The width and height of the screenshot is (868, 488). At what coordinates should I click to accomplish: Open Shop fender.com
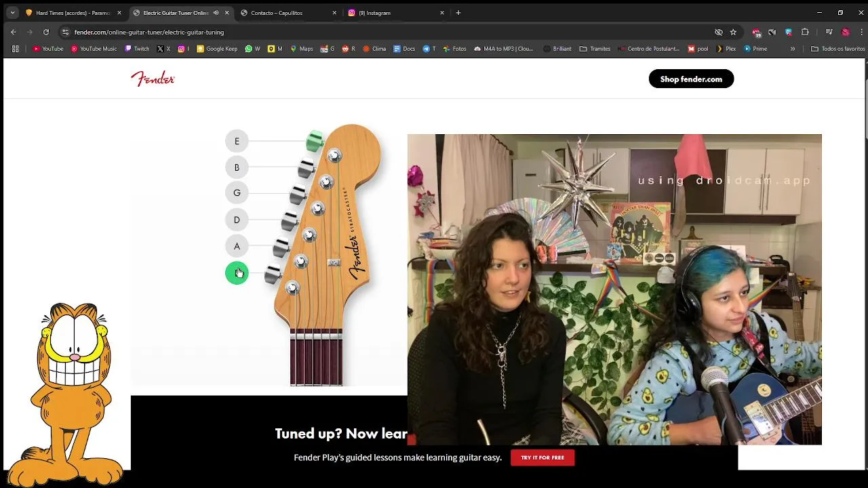point(691,79)
